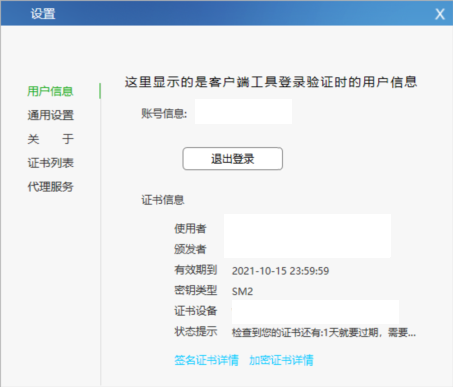454x388 pixels.
Task: Switch to the 关于 page
Action: [51, 139]
